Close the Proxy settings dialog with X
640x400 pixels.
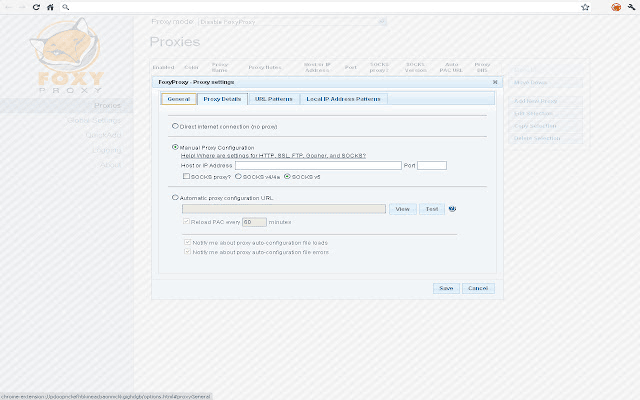pyautogui.click(x=495, y=82)
